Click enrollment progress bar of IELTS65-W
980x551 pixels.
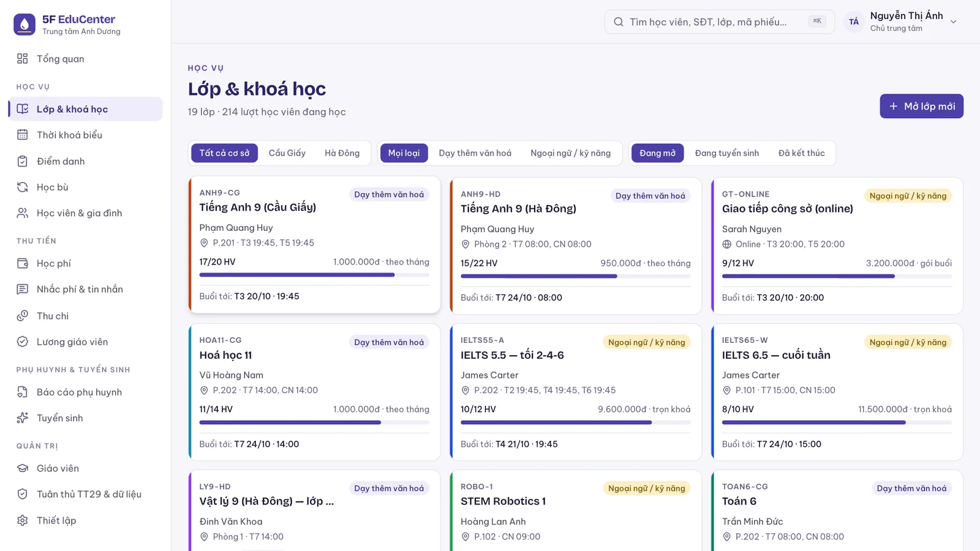pos(837,422)
